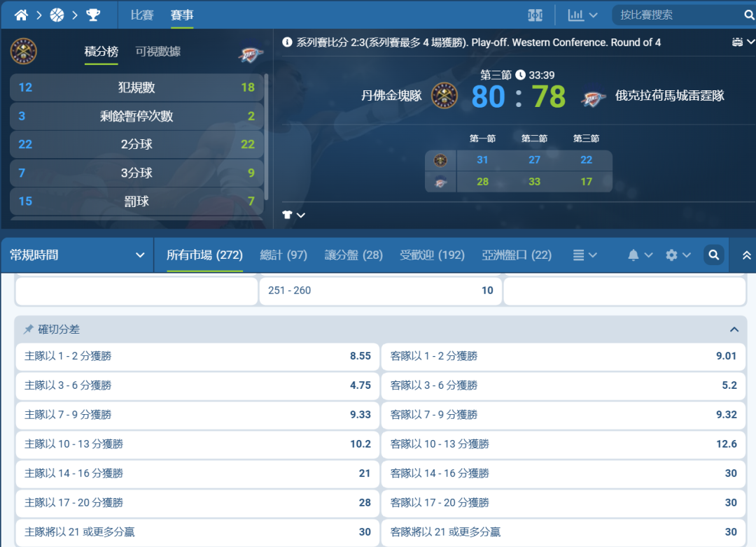Click the 第一節 column header
Screen dimensions: 756x547
click(x=482, y=138)
